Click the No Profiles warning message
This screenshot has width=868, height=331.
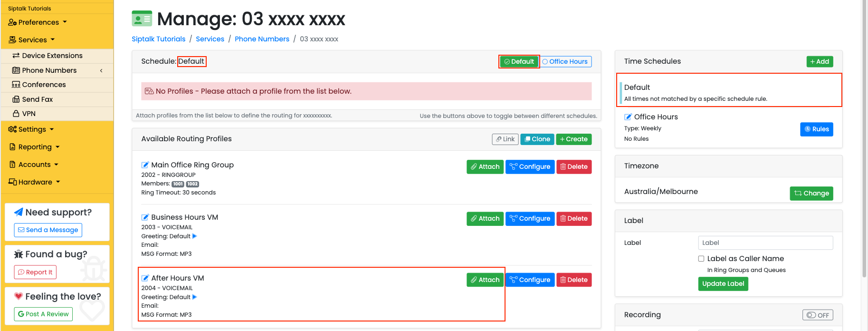366,91
